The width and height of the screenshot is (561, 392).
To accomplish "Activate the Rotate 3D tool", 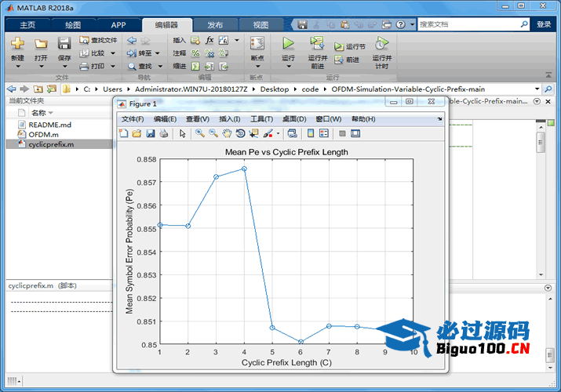I will pos(240,133).
